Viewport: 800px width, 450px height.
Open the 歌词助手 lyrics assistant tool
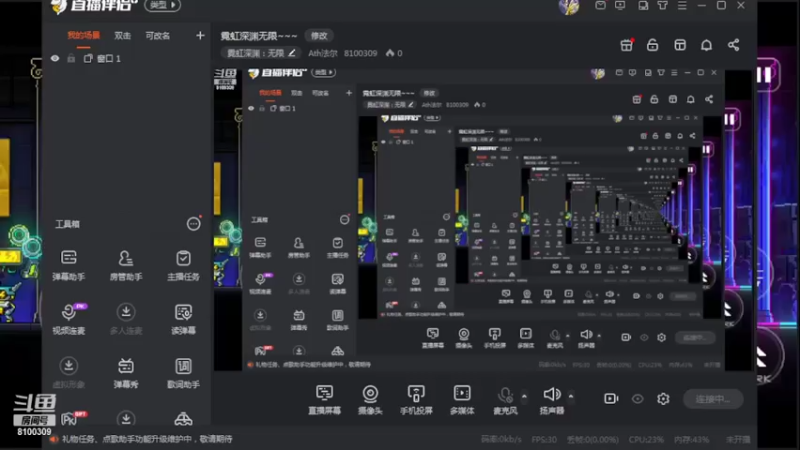[183, 373]
